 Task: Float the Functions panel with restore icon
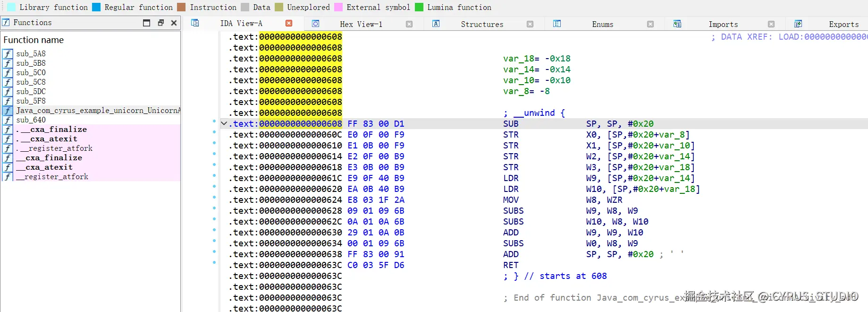click(x=161, y=23)
